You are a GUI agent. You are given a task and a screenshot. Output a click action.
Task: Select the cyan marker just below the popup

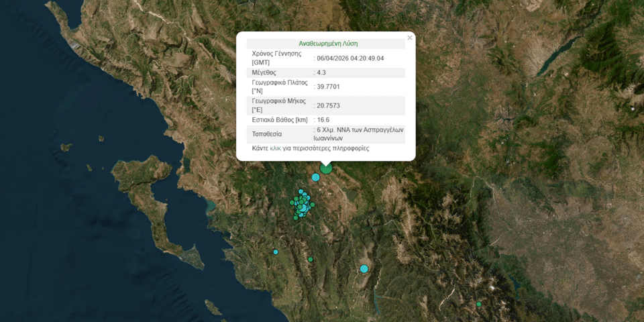[x=316, y=177]
